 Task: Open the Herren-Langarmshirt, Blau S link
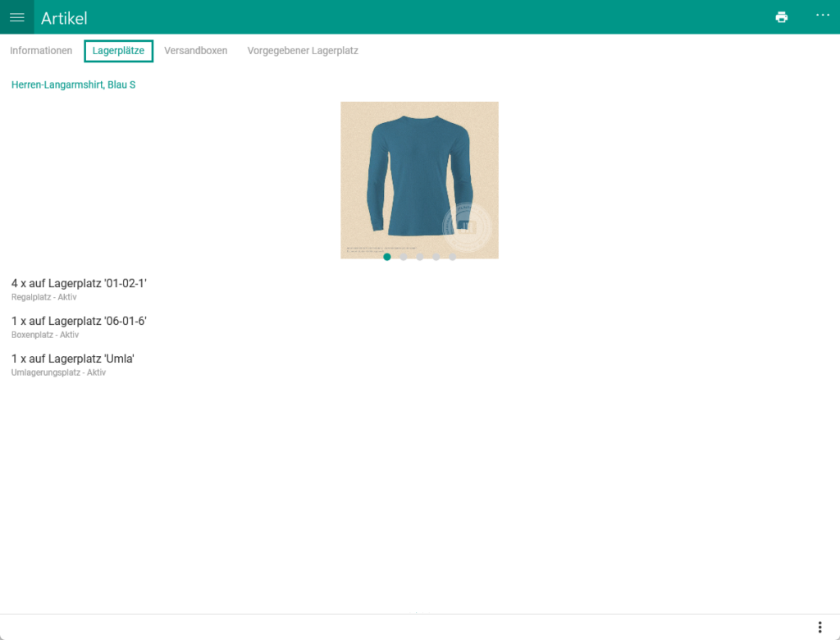[x=73, y=84]
